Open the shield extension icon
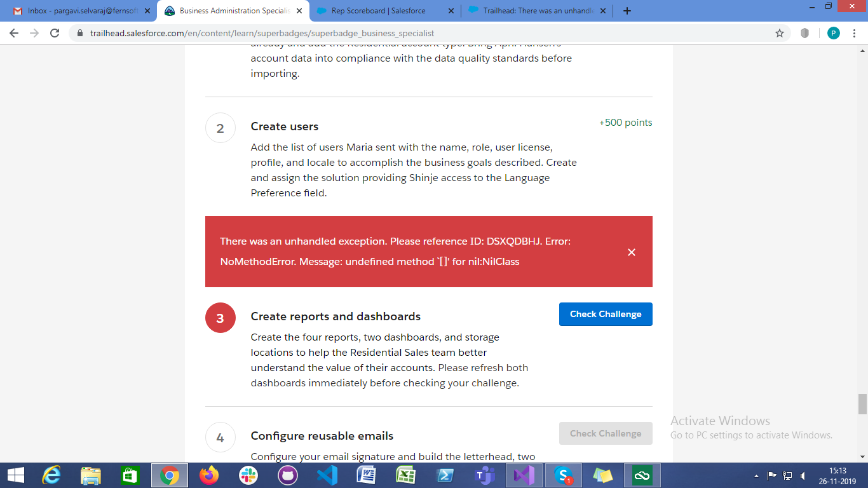868x488 pixels. click(805, 33)
